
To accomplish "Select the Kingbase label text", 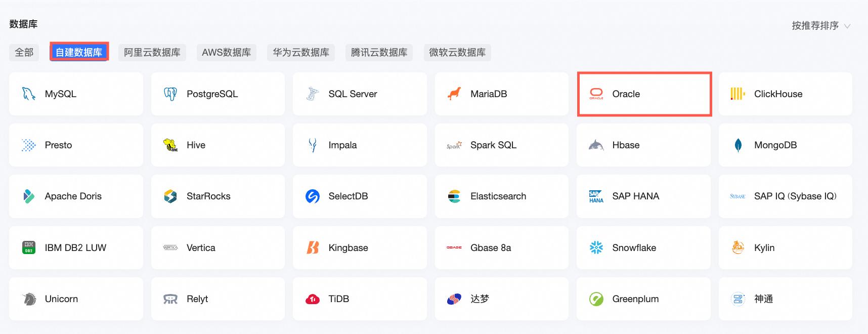I will click(x=349, y=248).
